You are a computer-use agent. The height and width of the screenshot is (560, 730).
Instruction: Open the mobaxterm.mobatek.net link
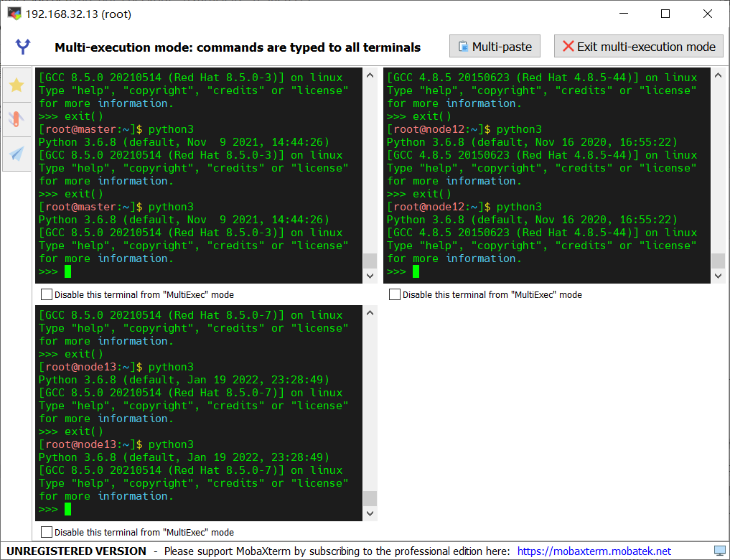594,551
